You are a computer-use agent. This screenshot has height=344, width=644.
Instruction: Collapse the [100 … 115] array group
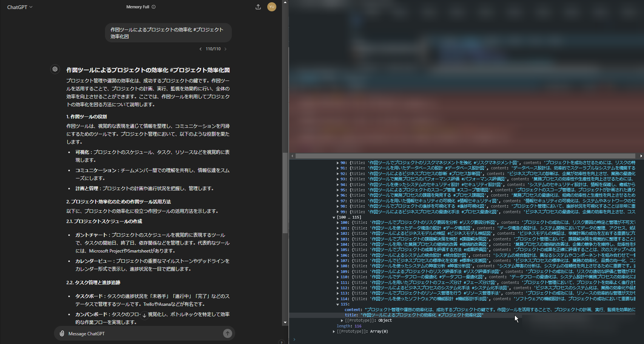(x=334, y=217)
